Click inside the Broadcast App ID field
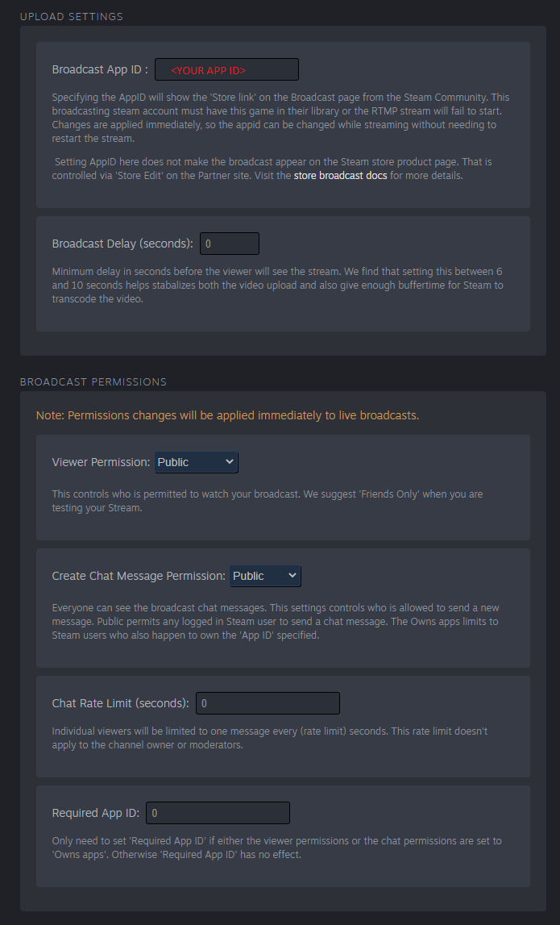Viewport: 560px width, 925px height. pos(226,69)
